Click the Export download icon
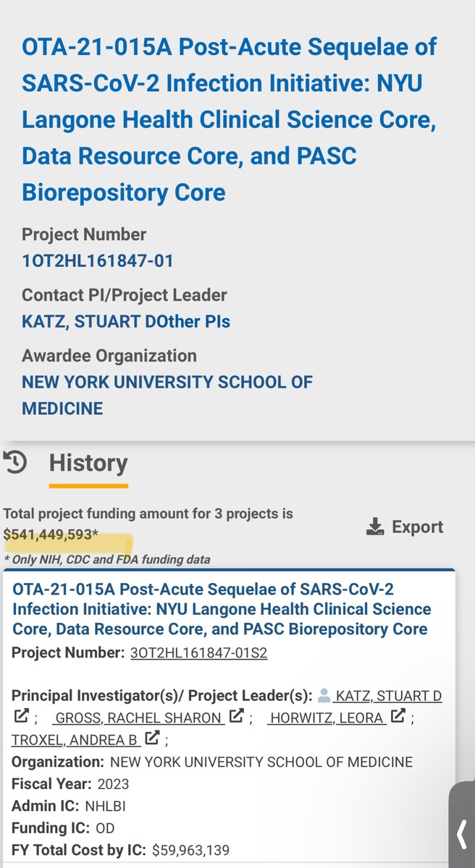Screen dimensions: 475x868 pos(374,527)
